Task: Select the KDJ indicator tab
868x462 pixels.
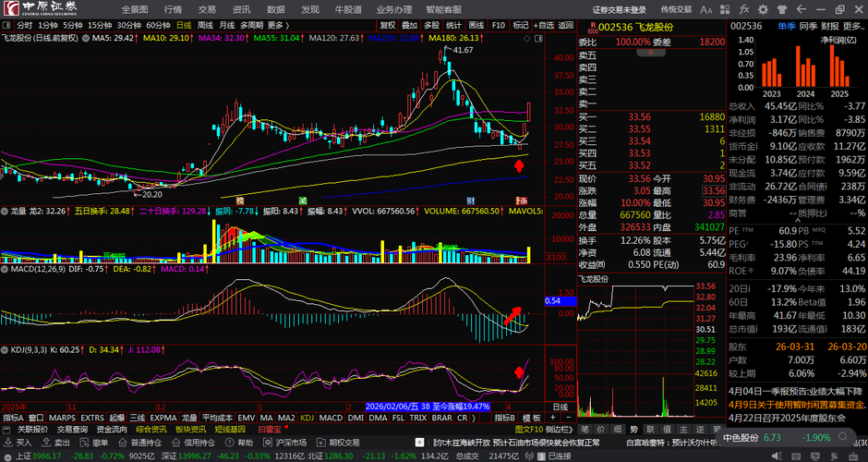Action: tap(307, 418)
